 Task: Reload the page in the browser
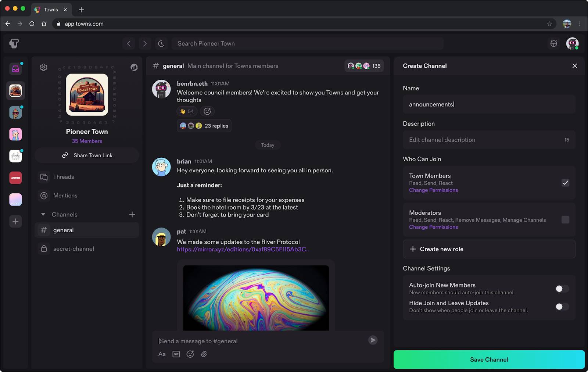[32, 24]
